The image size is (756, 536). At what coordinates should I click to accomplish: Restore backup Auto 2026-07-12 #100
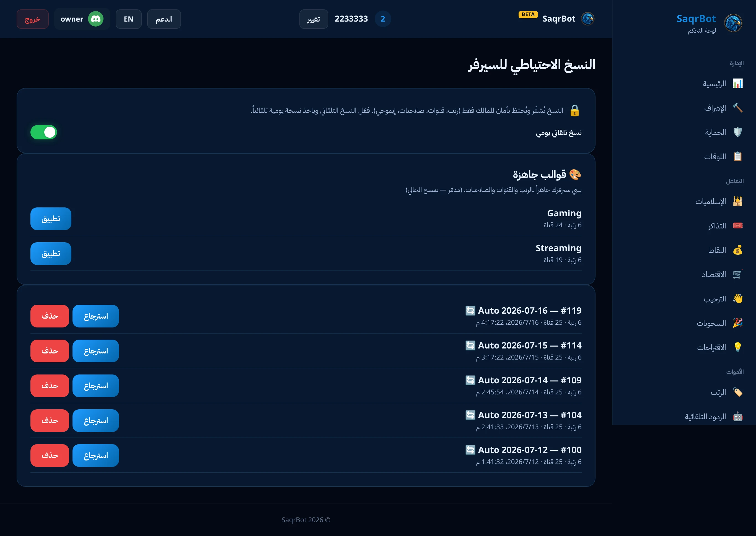96,456
